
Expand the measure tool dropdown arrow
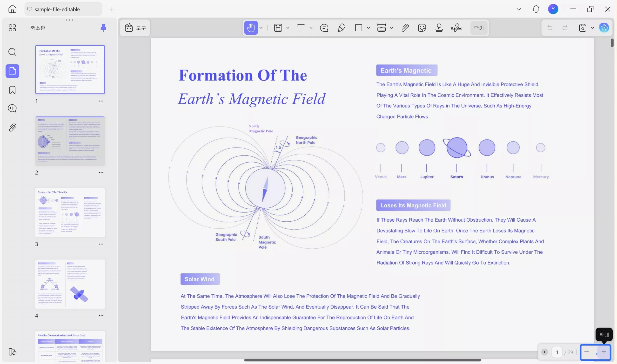[x=391, y=28]
